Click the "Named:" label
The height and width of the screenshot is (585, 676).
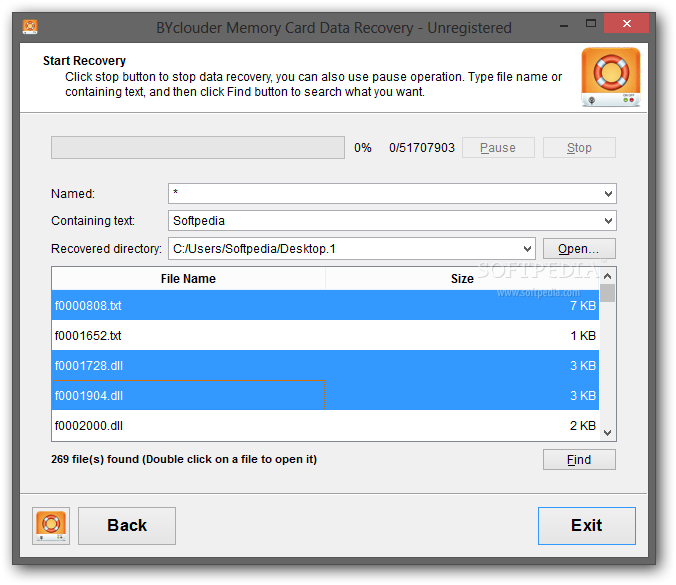[x=73, y=194]
